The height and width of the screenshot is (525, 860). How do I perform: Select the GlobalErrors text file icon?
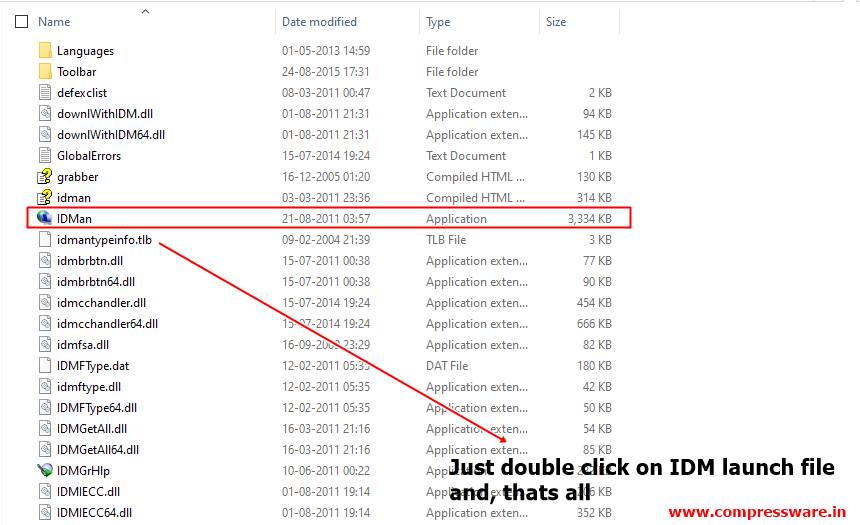click(45, 155)
